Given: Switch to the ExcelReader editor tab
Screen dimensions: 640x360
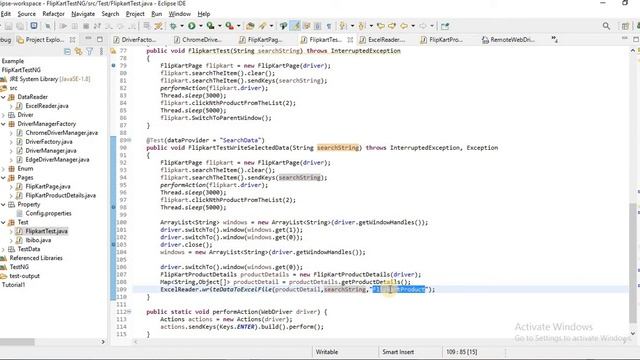Looking at the screenshot, I should click(382, 40).
